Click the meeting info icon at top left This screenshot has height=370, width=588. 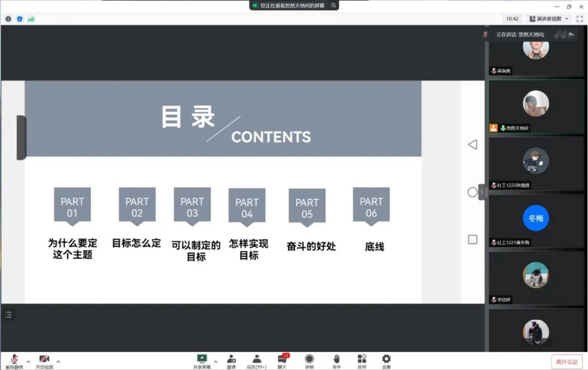pyautogui.click(x=8, y=19)
